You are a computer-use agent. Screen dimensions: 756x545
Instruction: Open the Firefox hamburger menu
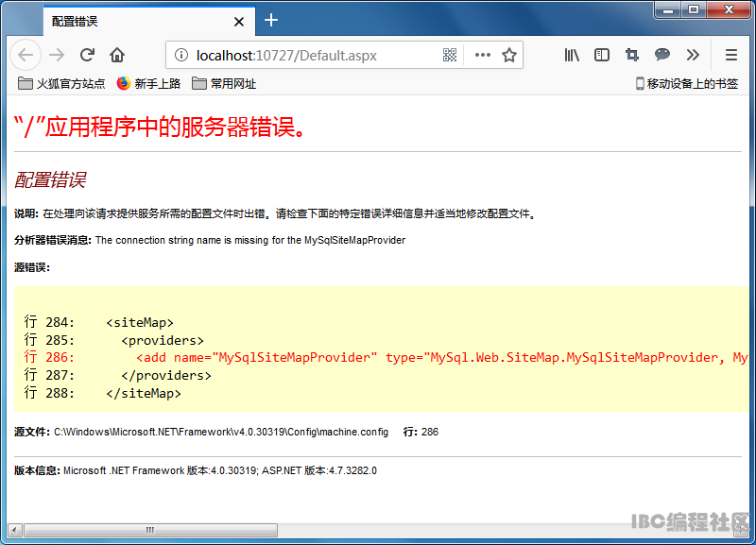(x=730, y=55)
